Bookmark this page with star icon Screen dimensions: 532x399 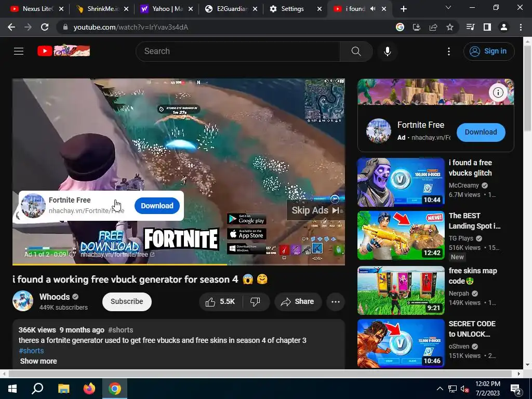coord(450,27)
